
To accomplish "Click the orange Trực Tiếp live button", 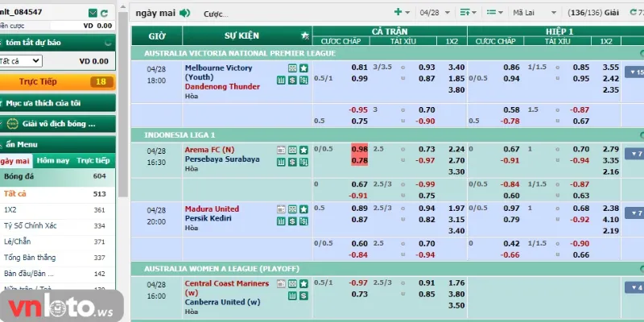I will click(56, 81).
